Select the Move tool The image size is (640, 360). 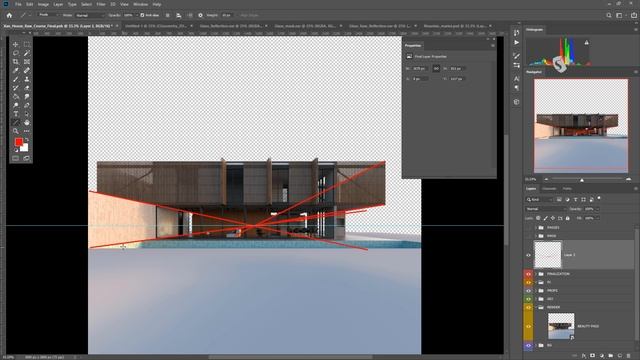(x=16, y=44)
